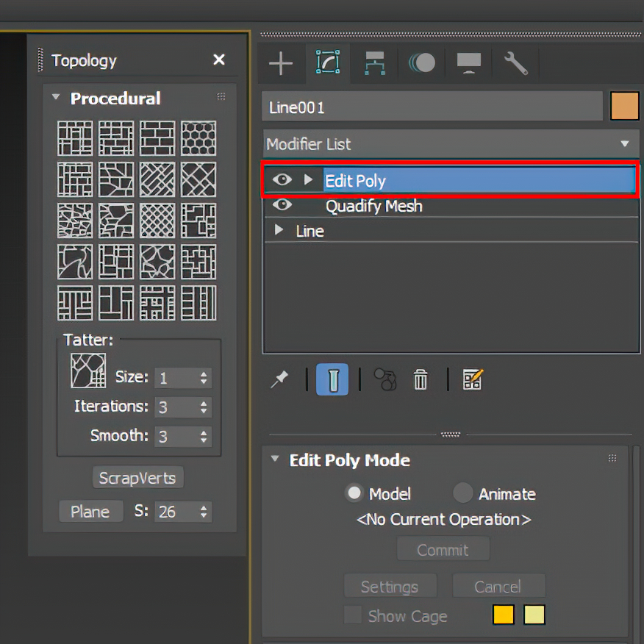Viewport: 644px width, 644px height.
Task: Hide the Edit Poly modifier
Action: tap(282, 180)
